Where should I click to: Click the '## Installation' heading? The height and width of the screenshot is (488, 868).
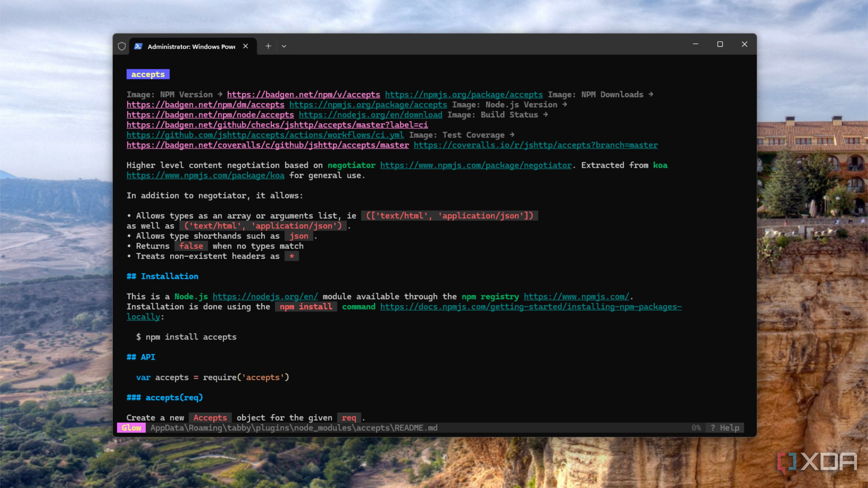pos(162,277)
